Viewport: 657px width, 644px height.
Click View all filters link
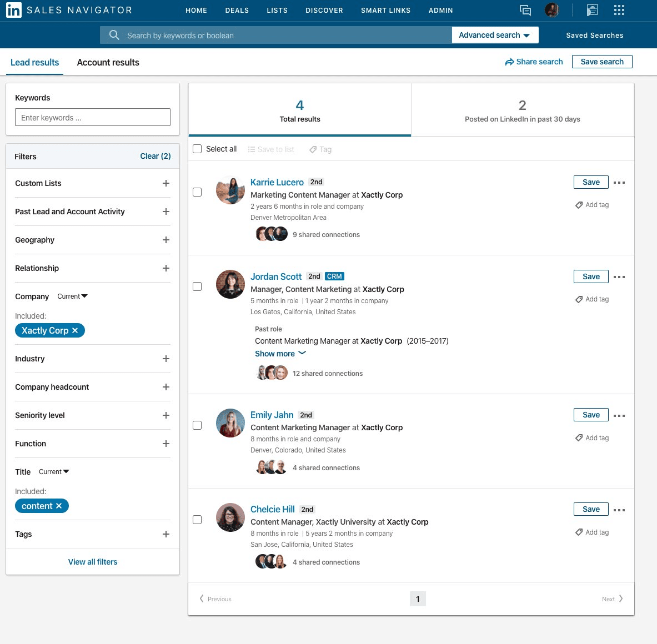93,562
